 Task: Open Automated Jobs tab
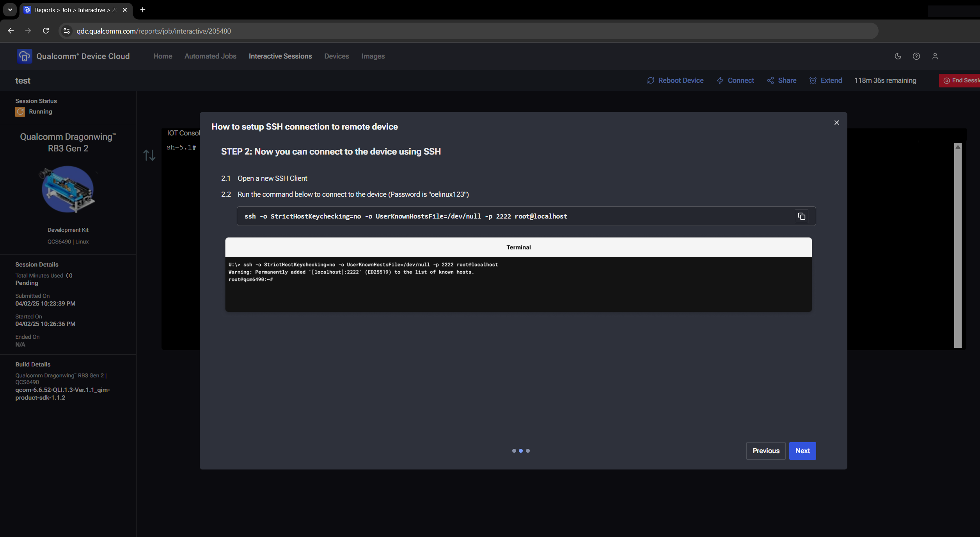pos(210,56)
